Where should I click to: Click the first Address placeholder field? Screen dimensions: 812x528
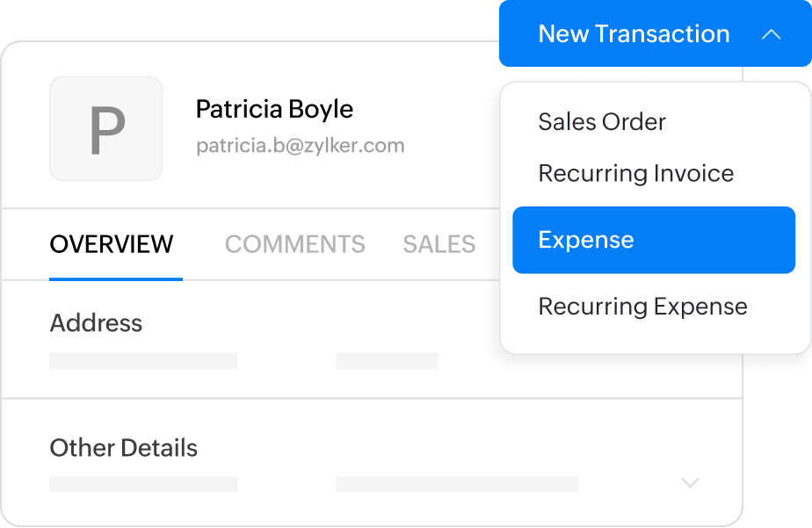(x=143, y=360)
